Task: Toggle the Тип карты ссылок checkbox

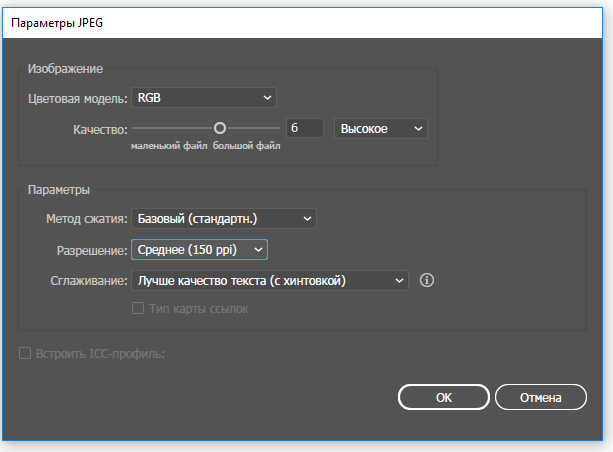Action: pyautogui.click(x=138, y=308)
